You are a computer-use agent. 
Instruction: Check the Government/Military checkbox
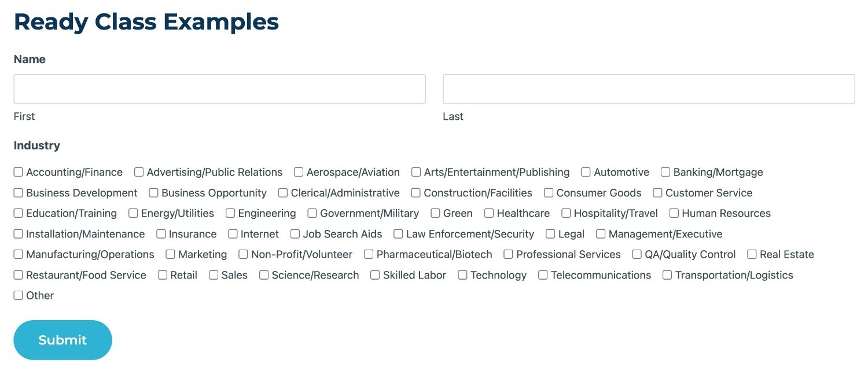(x=312, y=213)
